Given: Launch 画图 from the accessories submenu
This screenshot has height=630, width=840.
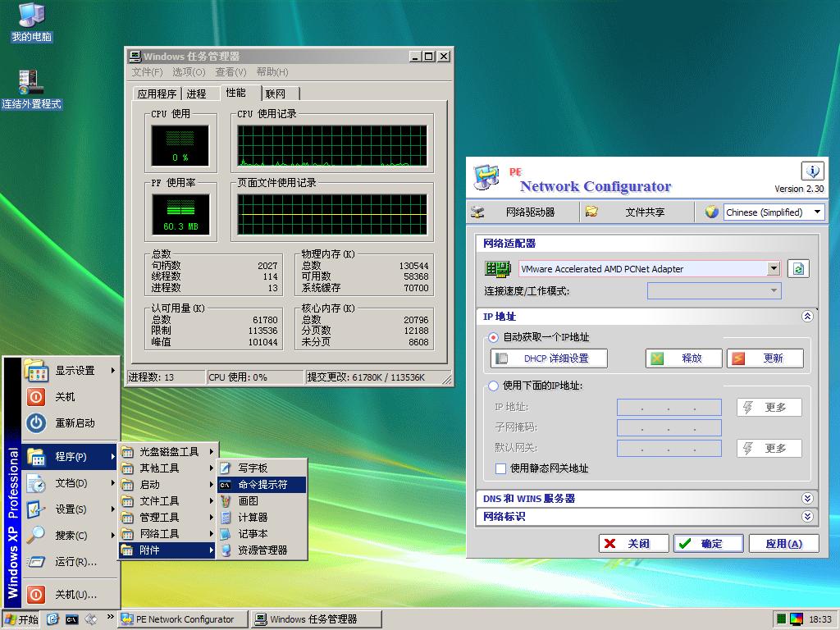Looking at the screenshot, I should coord(262,501).
